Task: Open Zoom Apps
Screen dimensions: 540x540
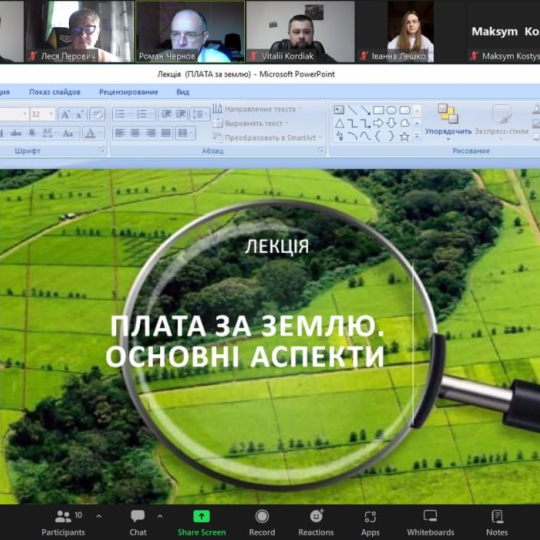Action: pyautogui.click(x=370, y=523)
